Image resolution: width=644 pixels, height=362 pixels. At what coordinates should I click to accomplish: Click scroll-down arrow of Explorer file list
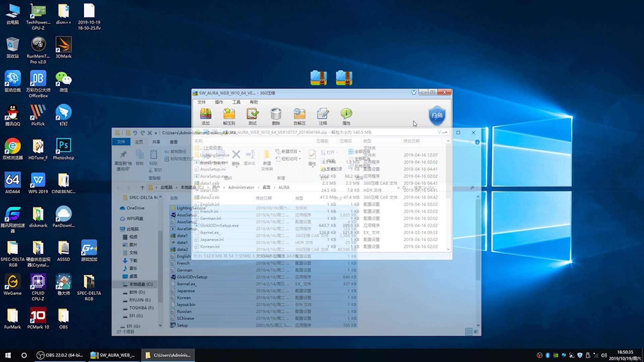point(478,325)
